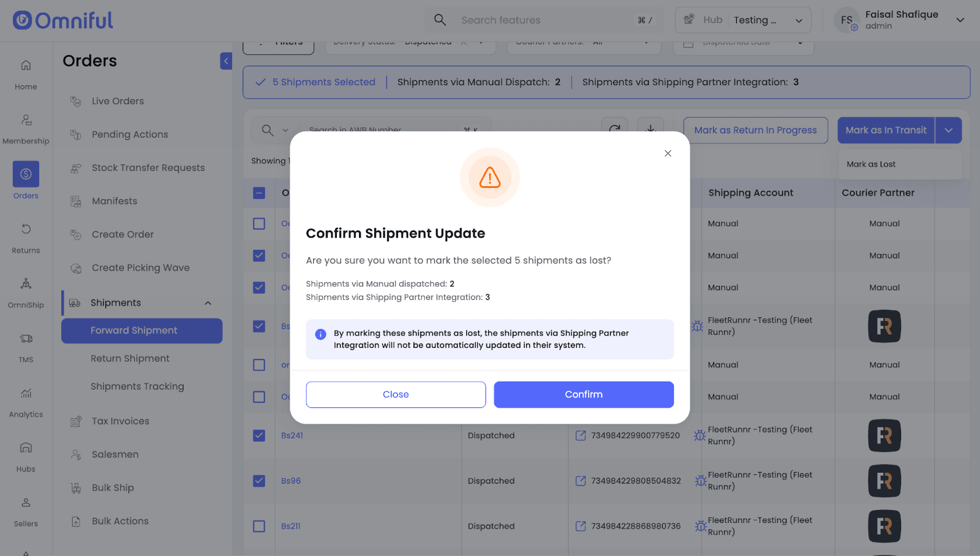Click the external link icon beside AWB 734984229808504832
The height and width of the screenshot is (556, 980).
580,481
